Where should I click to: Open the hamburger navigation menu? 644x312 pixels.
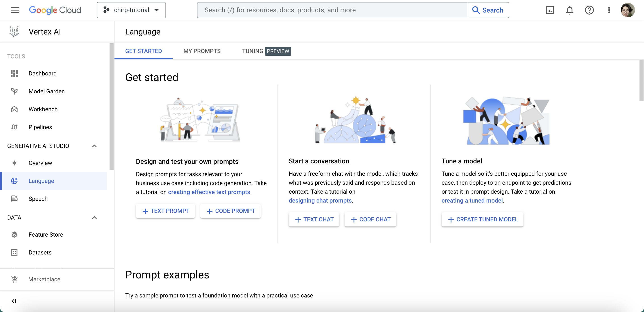pyautogui.click(x=15, y=10)
